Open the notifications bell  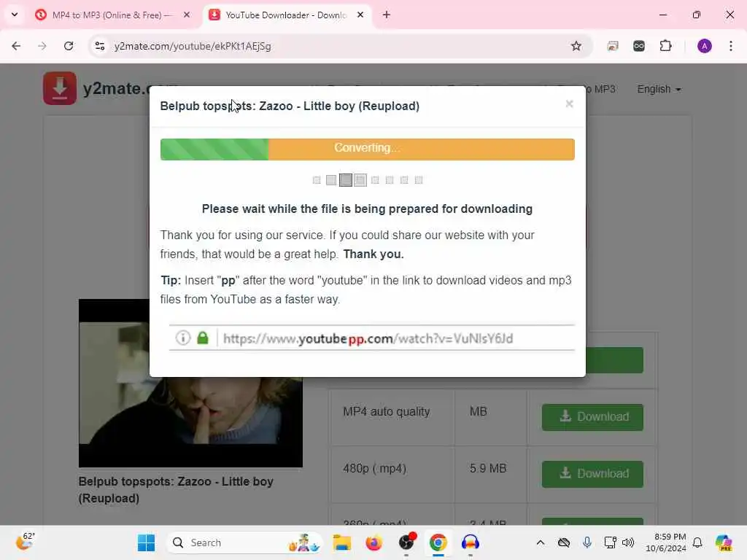click(x=697, y=542)
